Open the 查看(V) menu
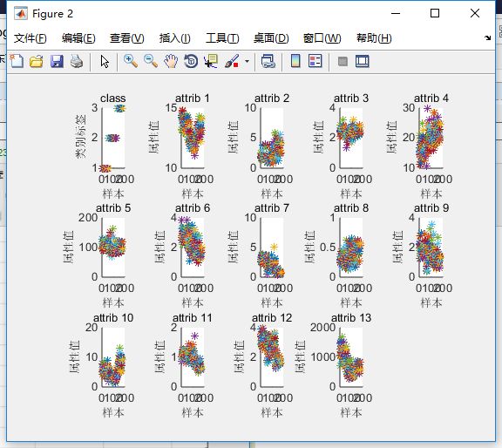 126,38
